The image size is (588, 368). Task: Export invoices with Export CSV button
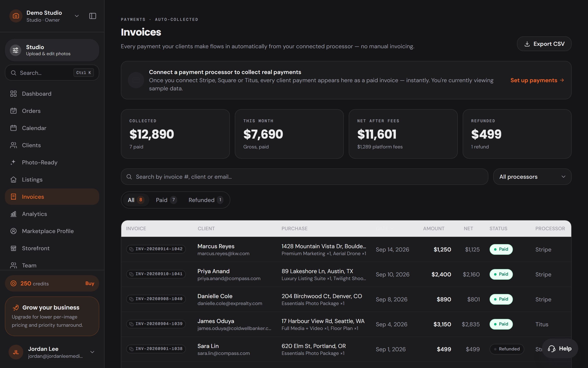tap(544, 44)
